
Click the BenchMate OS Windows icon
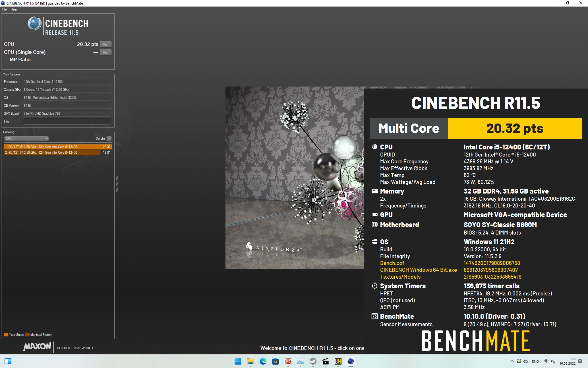[374, 242]
